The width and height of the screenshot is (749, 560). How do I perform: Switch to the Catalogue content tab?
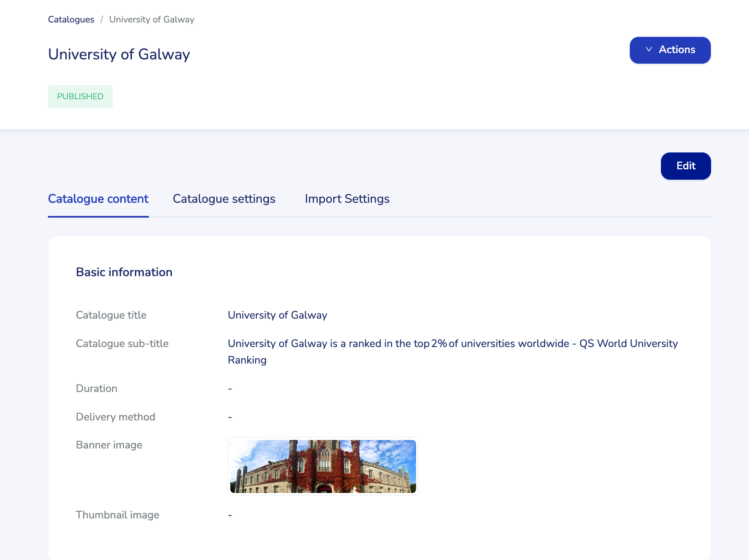tap(98, 199)
